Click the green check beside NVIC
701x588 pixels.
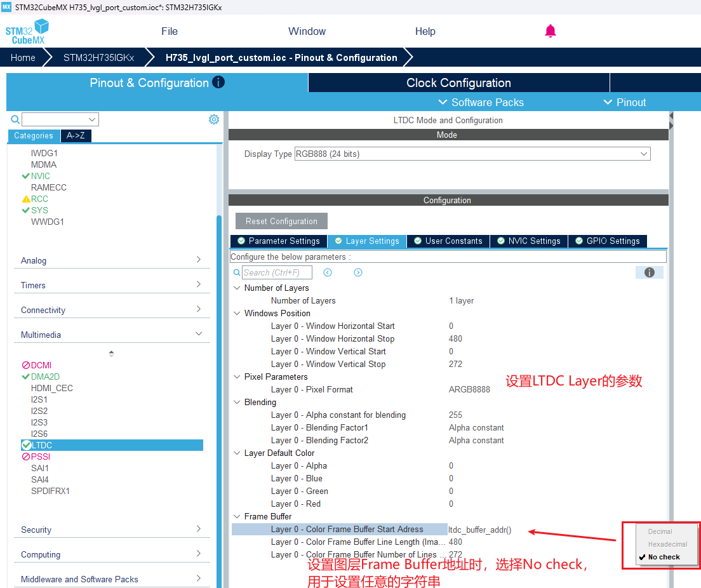[x=26, y=176]
